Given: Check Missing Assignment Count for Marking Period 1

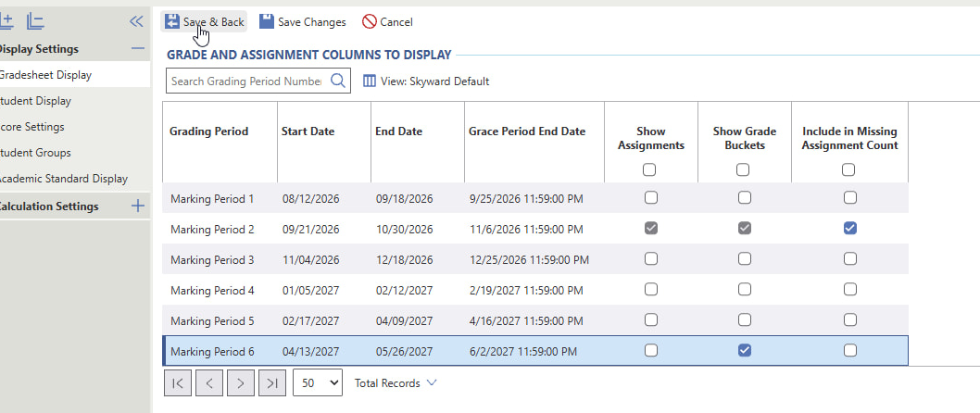Looking at the screenshot, I should click(x=849, y=197).
